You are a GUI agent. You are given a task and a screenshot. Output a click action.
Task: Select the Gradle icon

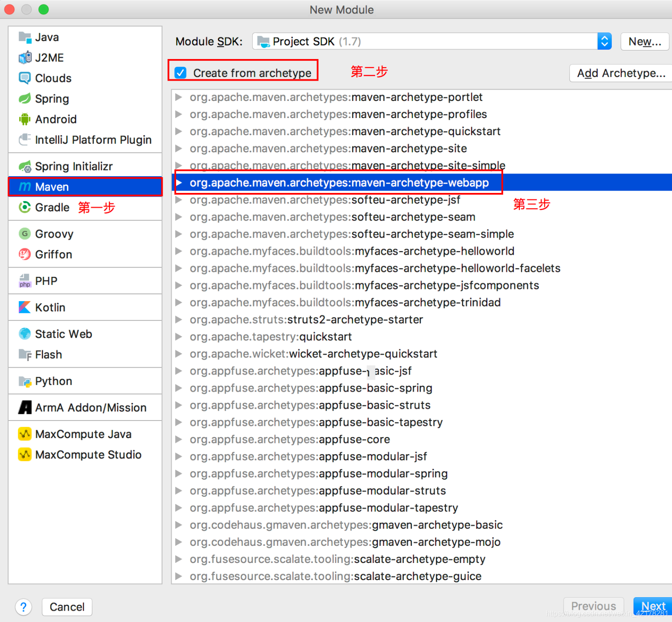pyautogui.click(x=25, y=207)
